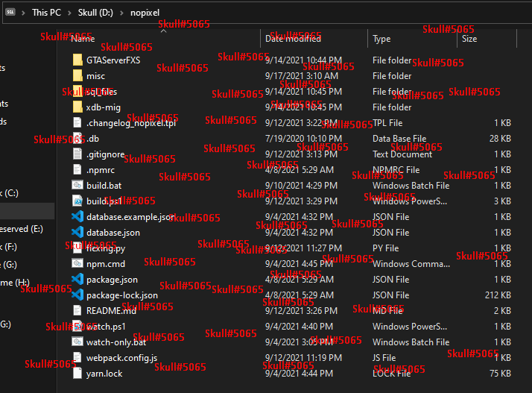Image resolution: width=532 pixels, height=393 pixels.
Task: Click nopixel in the address bar path
Action: 145,13
